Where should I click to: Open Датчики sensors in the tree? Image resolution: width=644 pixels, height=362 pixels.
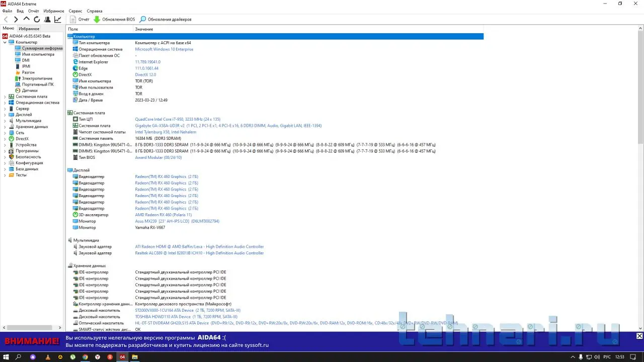pyautogui.click(x=30, y=90)
